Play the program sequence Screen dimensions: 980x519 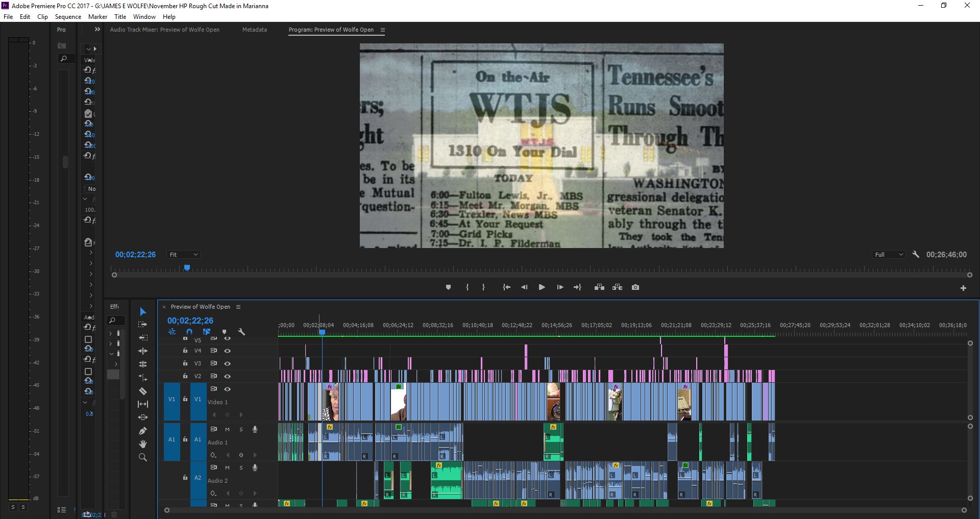(542, 287)
